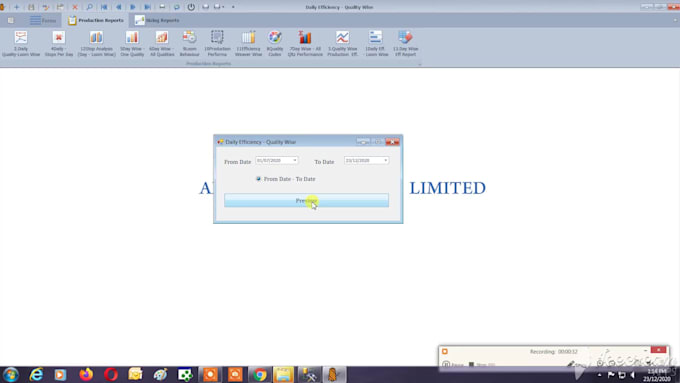Screen dimensions: 680x383
Task: Open the Quality Codes report
Action: [x=275, y=44]
